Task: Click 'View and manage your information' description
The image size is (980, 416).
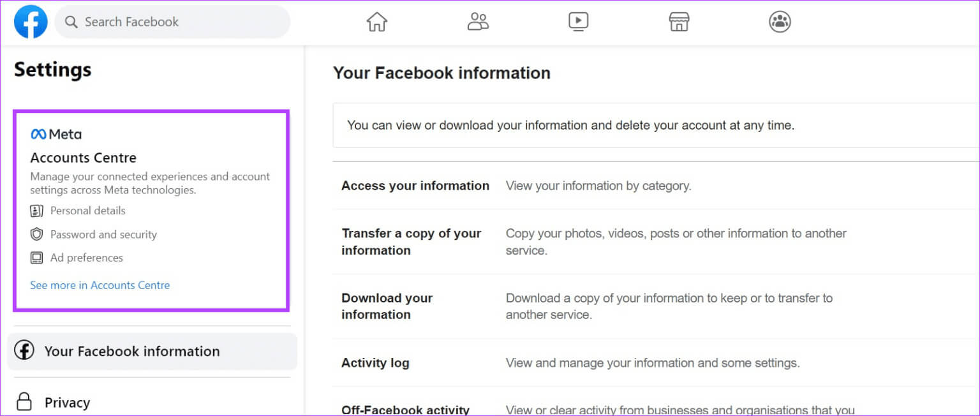Action: coord(653,363)
